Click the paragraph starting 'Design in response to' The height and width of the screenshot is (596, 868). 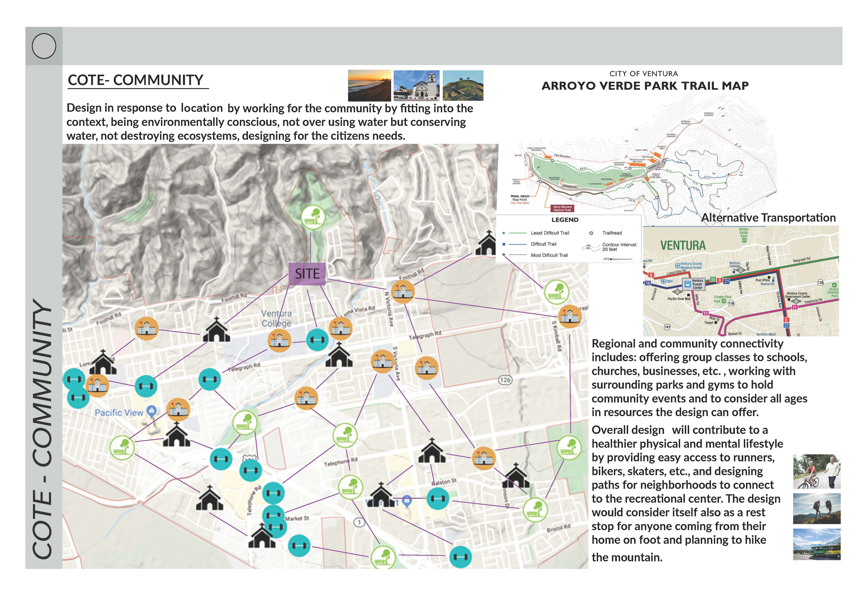point(270,122)
